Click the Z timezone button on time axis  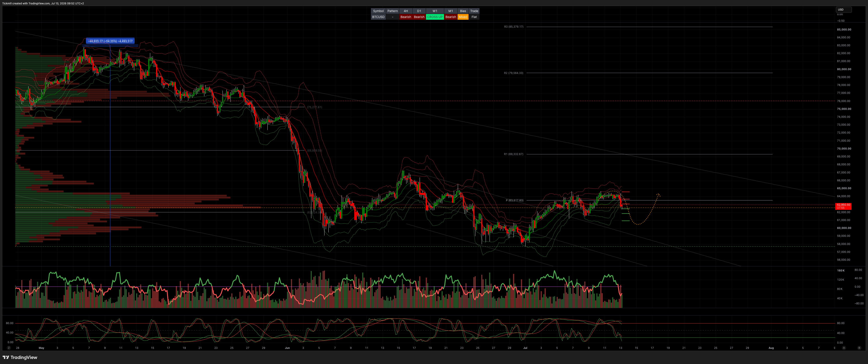click(x=9, y=348)
